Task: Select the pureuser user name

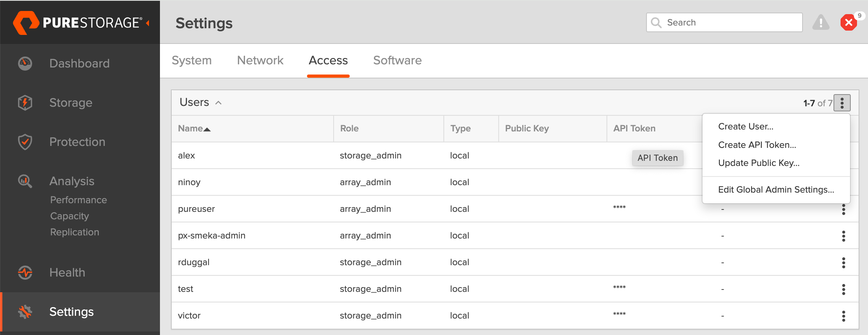Action: pos(196,209)
